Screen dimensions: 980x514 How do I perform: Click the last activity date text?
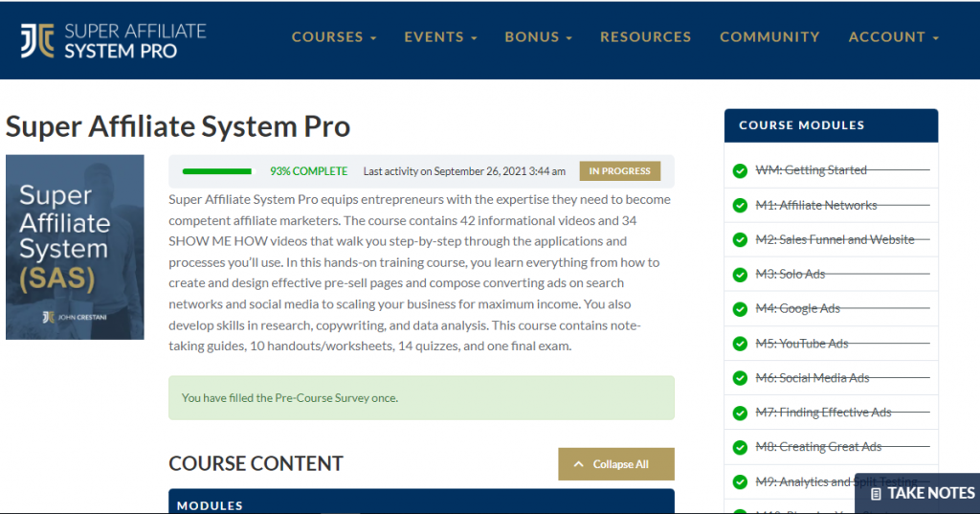464,171
